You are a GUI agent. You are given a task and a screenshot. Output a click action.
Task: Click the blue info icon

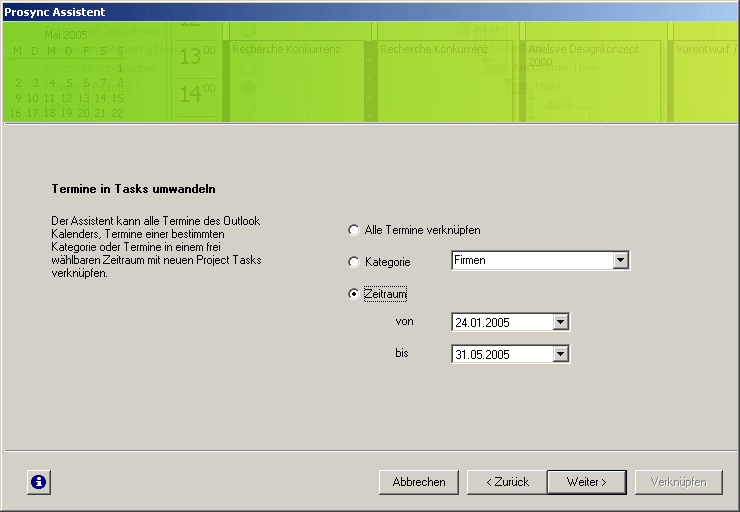(38, 482)
